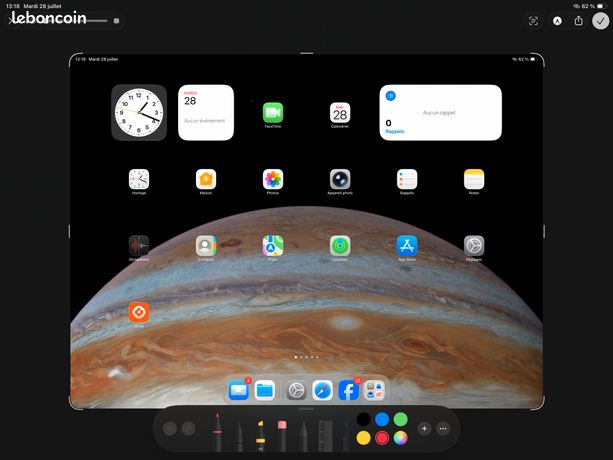Tap the App Store icon
Screen dimensions: 613x460
(407, 245)
